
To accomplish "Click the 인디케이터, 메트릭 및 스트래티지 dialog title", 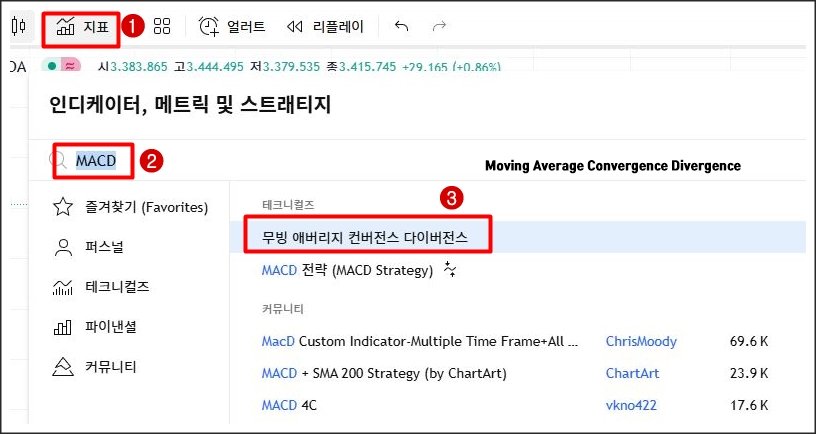I will (189, 106).
